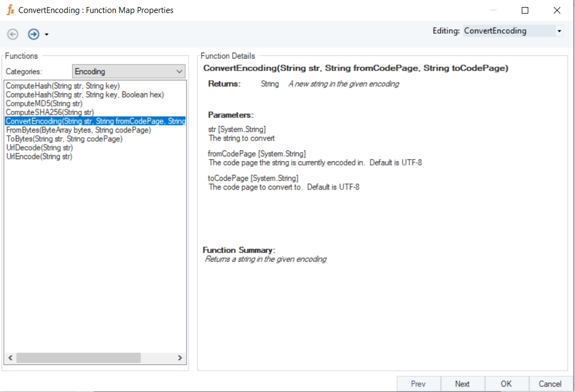The width and height of the screenshot is (575, 392).
Task: Select ComputeHash with Boolean hex function
Action: (84, 94)
